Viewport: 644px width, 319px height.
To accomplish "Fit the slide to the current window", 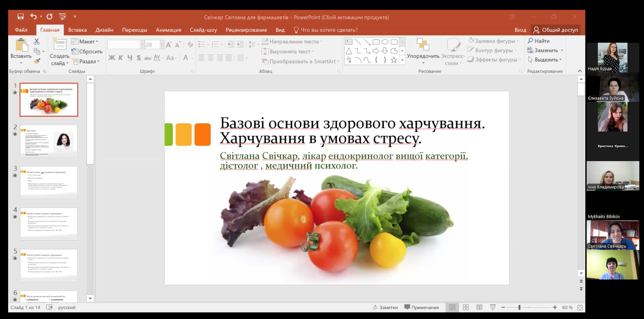I will (580, 308).
